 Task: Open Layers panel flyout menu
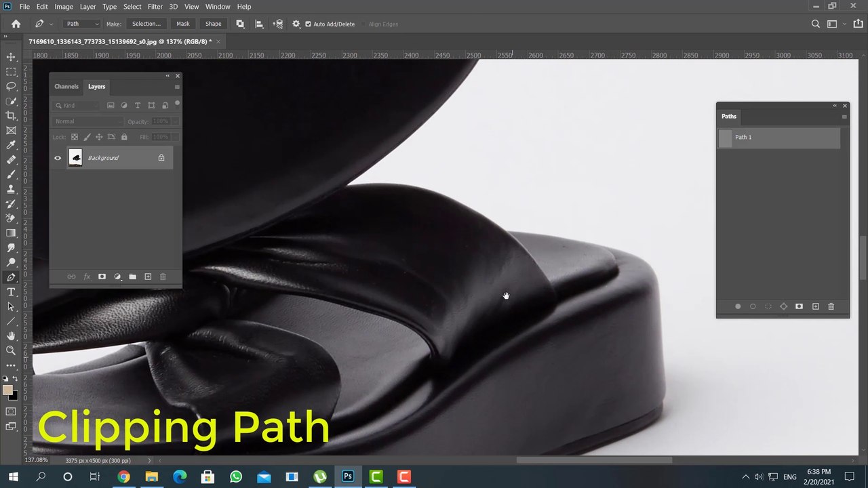point(177,87)
